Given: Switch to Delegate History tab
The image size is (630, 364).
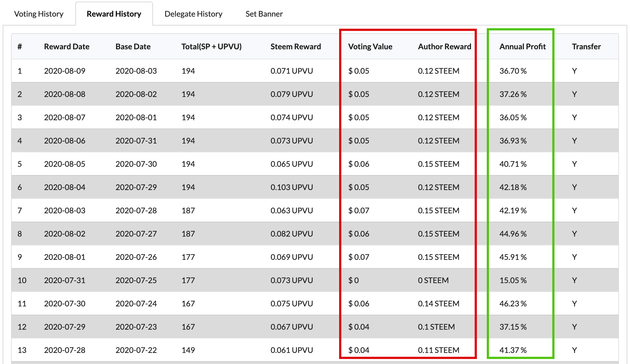Looking at the screenshot, I should (x=193, y=14).
